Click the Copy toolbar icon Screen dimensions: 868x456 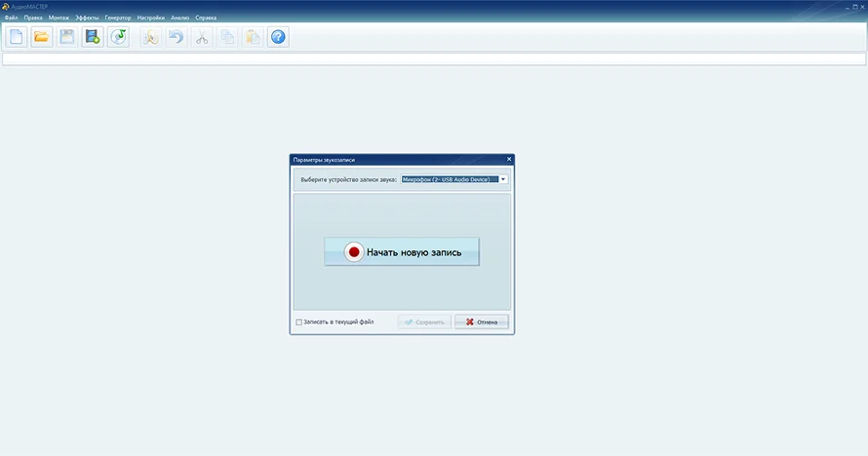(227, 37)
